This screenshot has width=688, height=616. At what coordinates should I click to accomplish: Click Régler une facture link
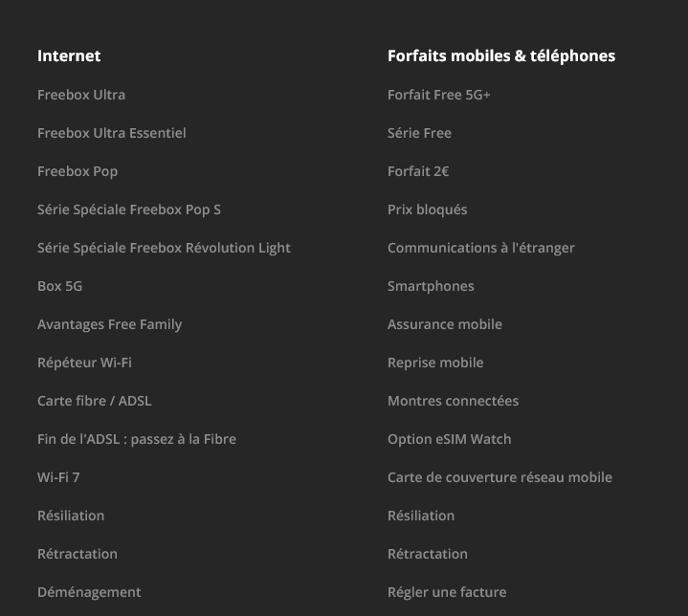(x=447, y=592)
